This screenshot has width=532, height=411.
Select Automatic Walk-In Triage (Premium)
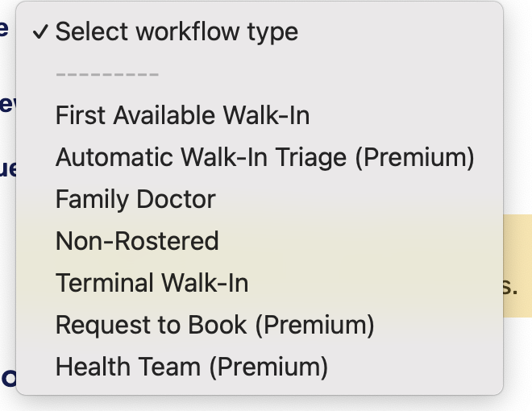click(x=264, y=157)
